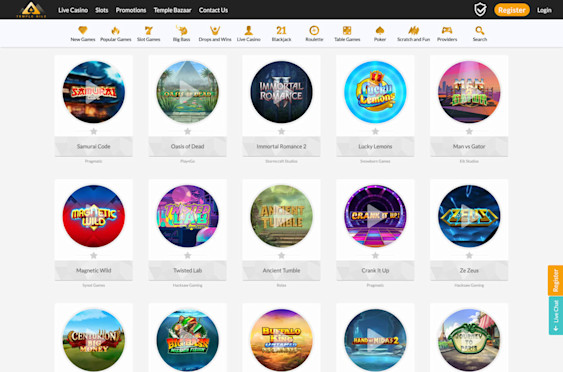
Task: Favorite Twisted Lab using its star
Action: [x=187, y=255]
